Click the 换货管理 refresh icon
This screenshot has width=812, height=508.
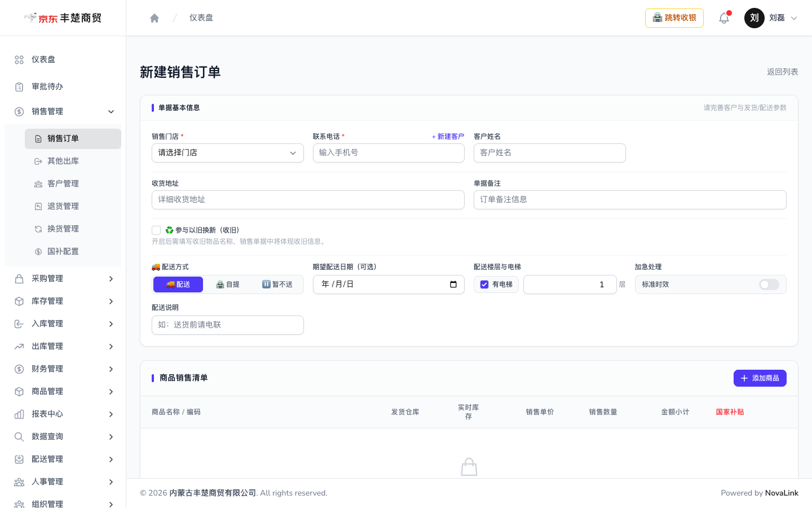click(x=38, y=229)
